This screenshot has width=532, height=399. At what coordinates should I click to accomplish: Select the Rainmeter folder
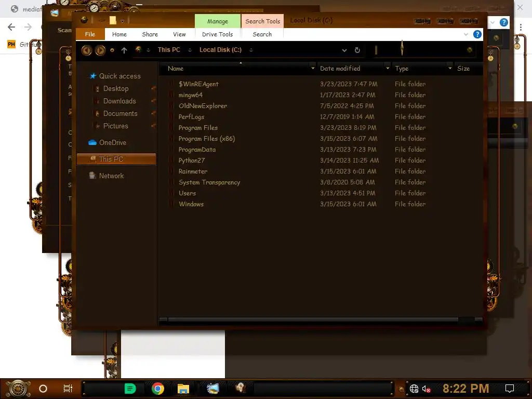193,171
